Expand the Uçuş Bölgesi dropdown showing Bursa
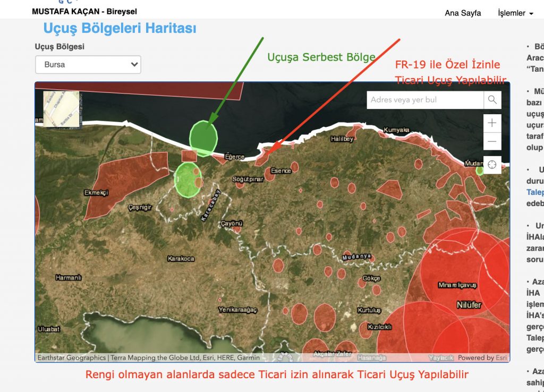 [88, 65]
